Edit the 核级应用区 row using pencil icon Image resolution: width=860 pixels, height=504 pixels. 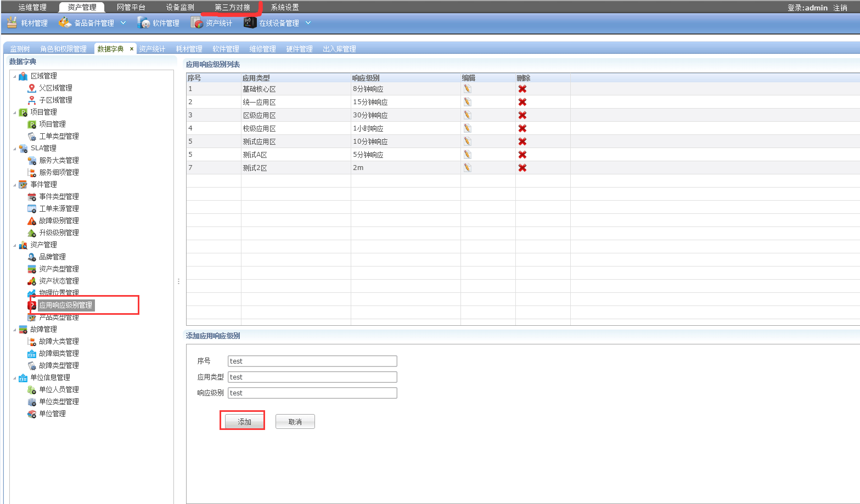pos(466,128)
